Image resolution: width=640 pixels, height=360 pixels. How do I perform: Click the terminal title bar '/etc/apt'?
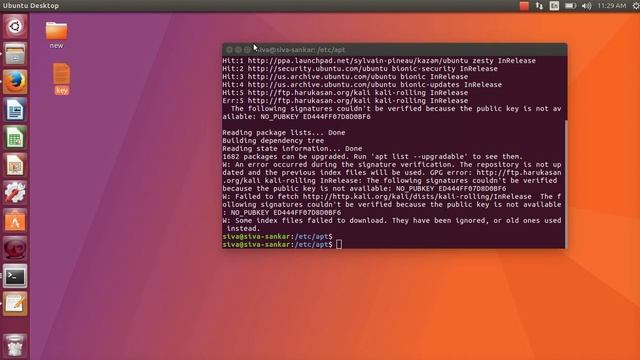click(x=395, y=50)
